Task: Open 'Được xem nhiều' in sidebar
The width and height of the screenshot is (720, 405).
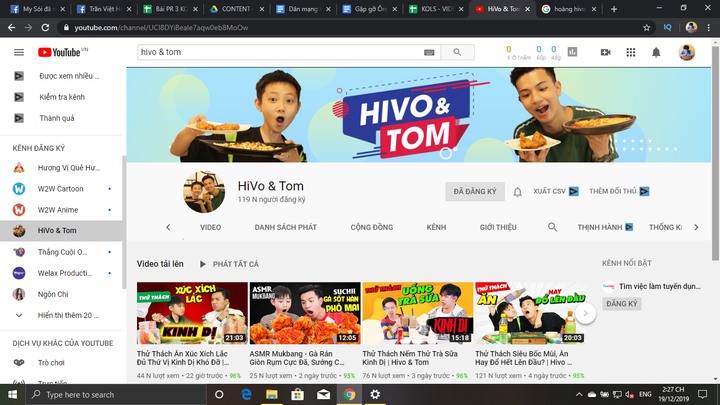Action: (x=62, y=76)
